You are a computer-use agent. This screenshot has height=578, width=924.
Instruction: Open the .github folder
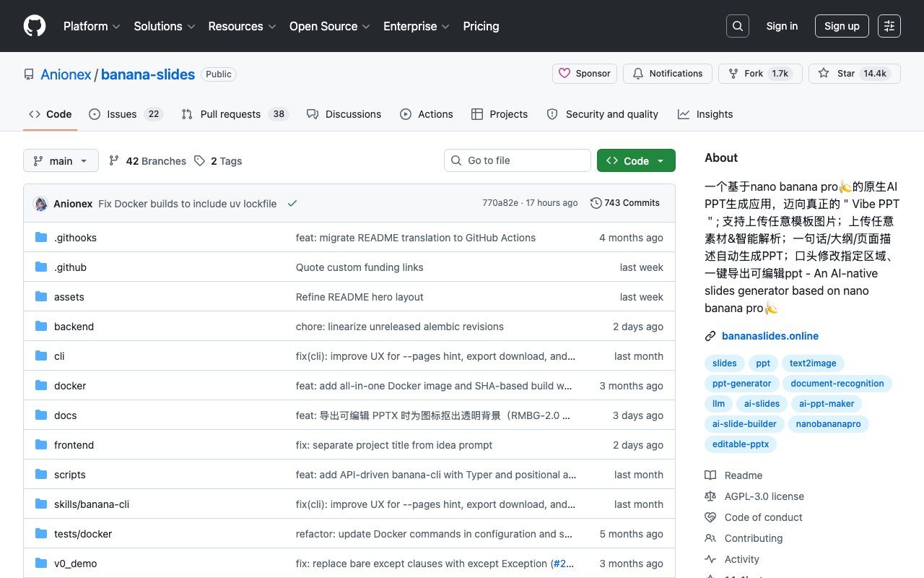70,267
